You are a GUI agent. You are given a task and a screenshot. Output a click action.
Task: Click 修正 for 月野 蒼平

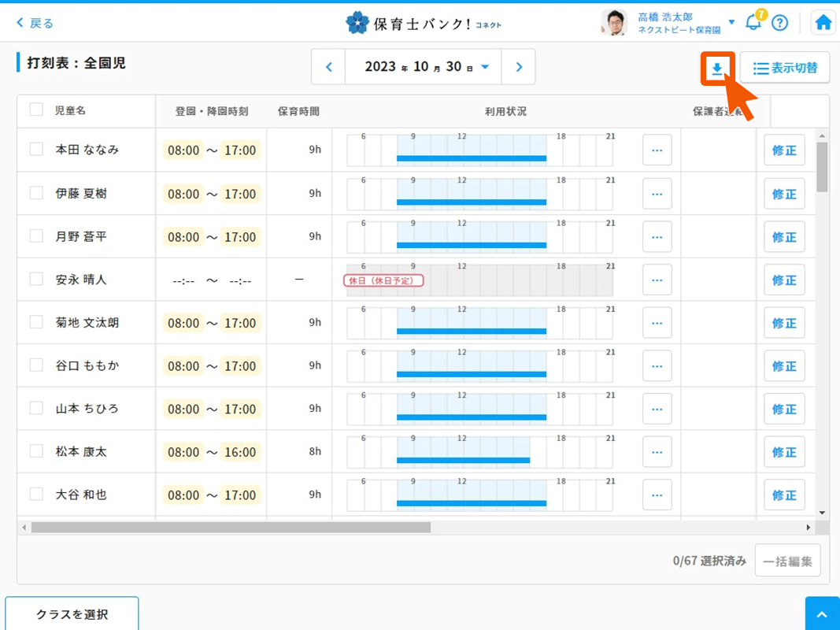[x=783, y=236]
